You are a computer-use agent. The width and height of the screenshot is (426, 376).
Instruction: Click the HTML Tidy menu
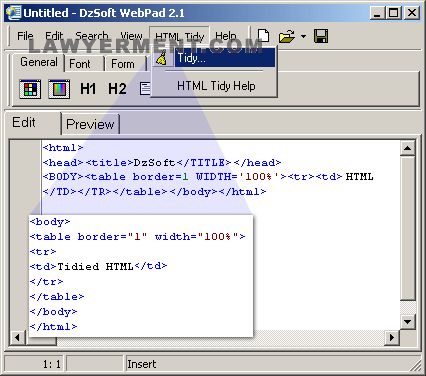[179, 36]
